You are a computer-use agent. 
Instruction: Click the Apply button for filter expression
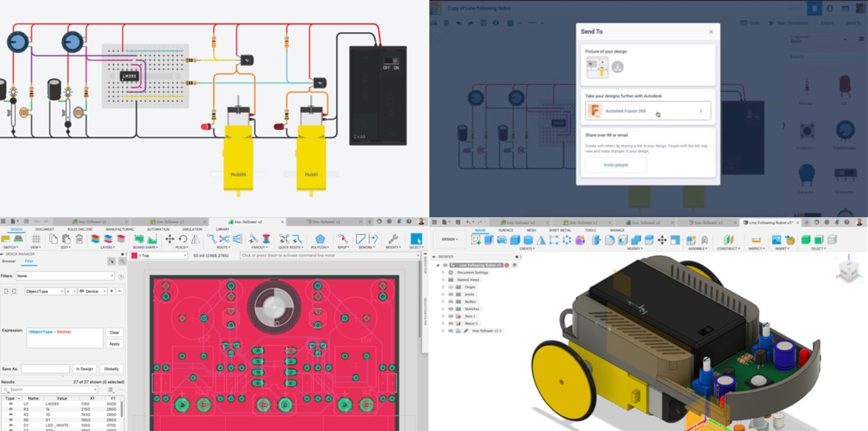(x=114, y=344)
